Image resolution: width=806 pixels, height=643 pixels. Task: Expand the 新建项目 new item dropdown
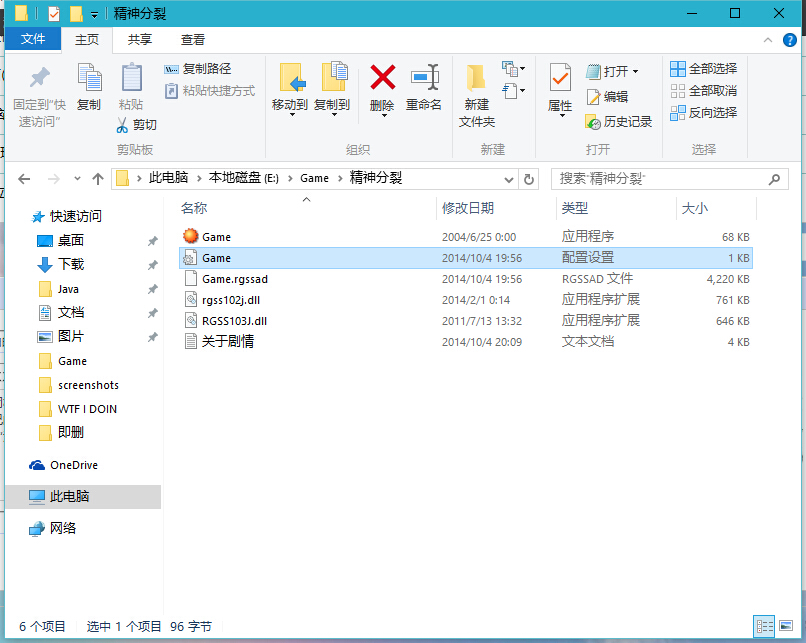[x=514, y=69]
